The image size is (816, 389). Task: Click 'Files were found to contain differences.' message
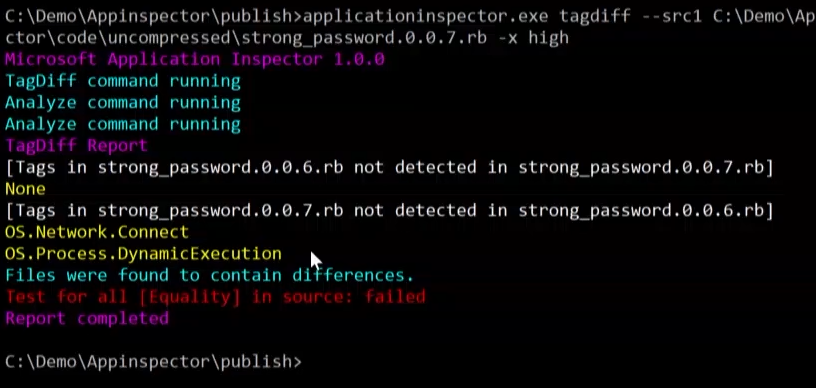click(209, 275)
